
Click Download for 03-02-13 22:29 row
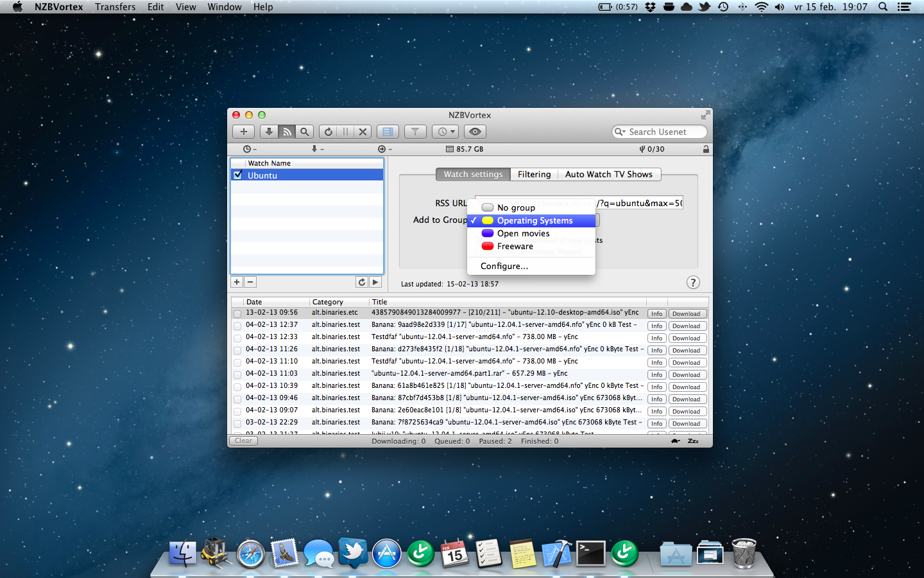(x=687, y=423)
